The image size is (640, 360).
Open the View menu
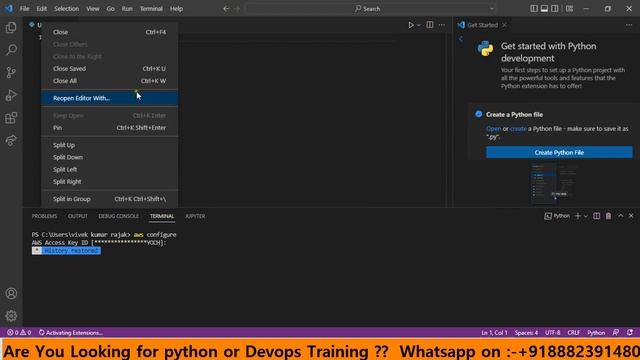click(x=93, y=9)
